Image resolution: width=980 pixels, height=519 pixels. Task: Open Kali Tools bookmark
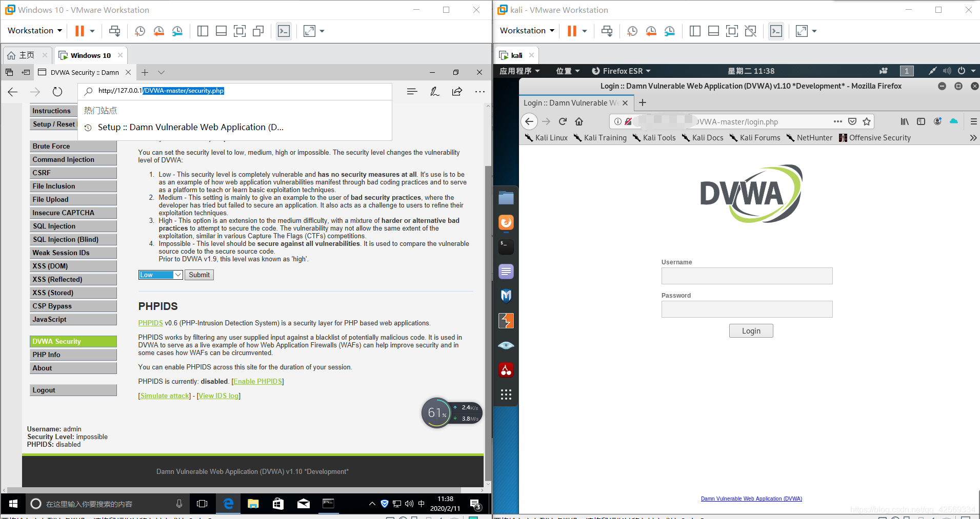click(654, 138)
